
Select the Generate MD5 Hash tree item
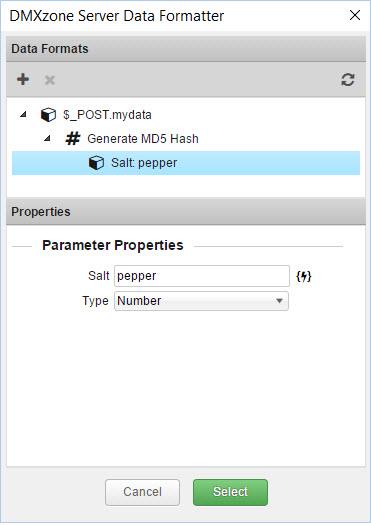tap(143, 139)
